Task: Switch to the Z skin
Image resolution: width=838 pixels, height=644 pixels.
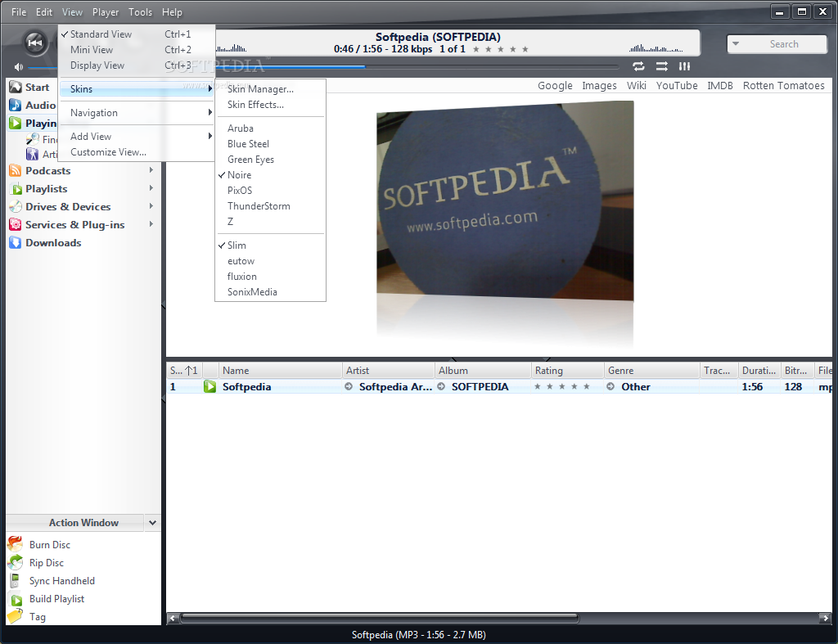Action: 270,221
